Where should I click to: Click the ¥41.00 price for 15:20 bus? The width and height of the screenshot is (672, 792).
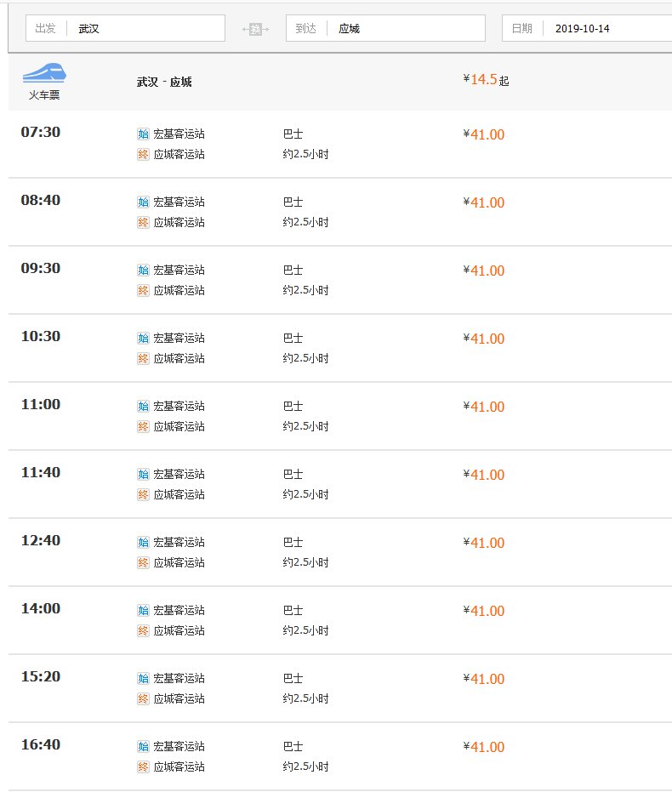pos(484,679)
